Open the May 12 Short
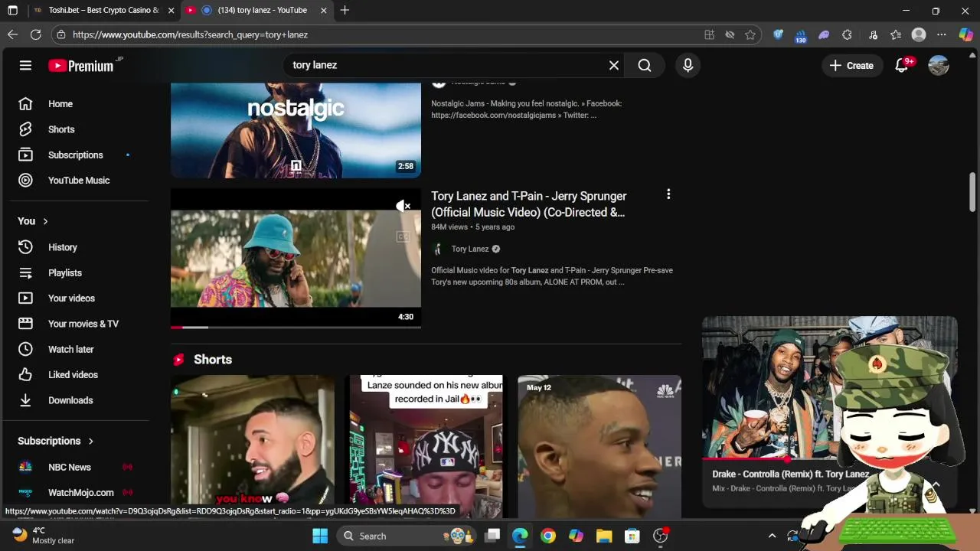This screenshot has width=980, height=551. (599, 447)
